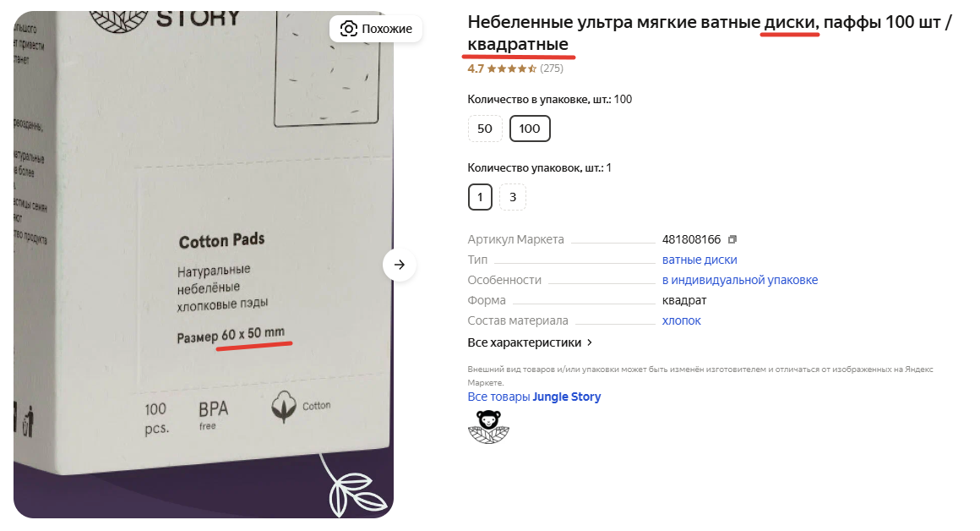Screen dimensions: 980x531
Task: Click the product box main image
Action: [x=203, y=265]
